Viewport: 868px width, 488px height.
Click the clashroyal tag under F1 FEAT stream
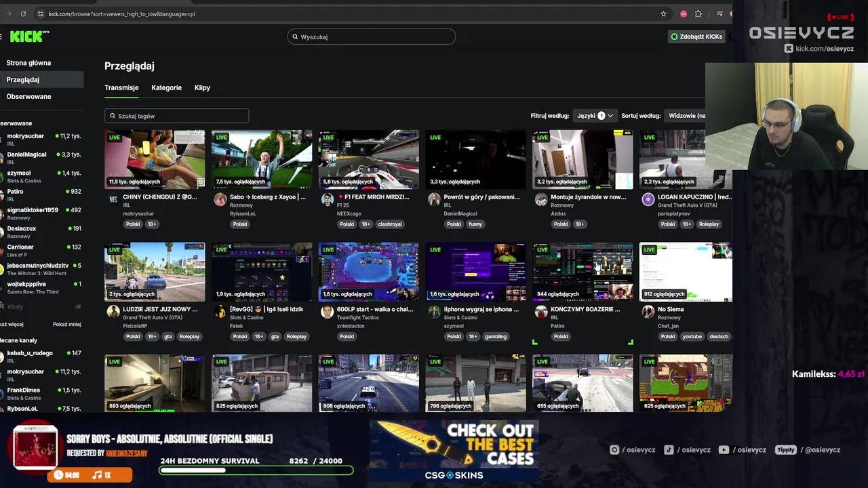click(x=390, y=224)
